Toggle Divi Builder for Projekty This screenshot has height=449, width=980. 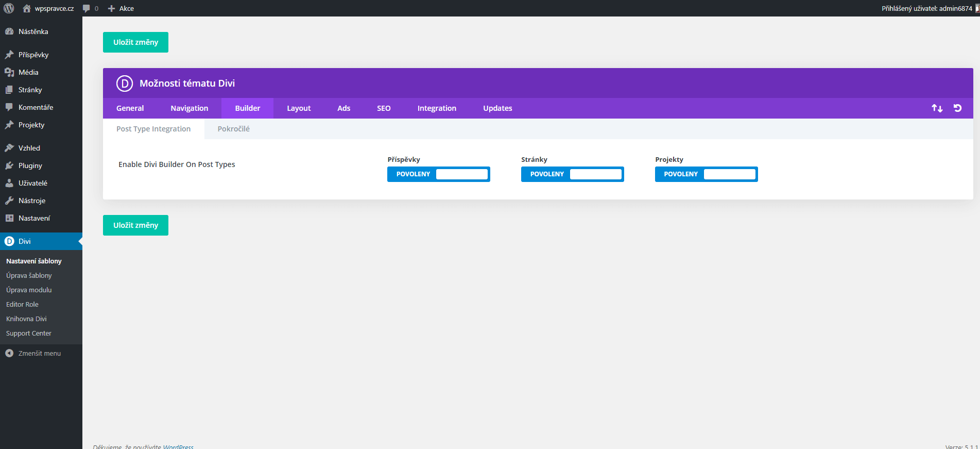pyautogui.click(x=707, y=174)
